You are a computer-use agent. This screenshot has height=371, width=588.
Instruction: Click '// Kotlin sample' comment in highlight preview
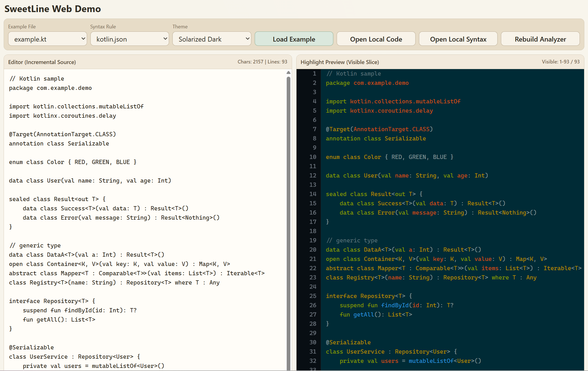coord(354,74)
